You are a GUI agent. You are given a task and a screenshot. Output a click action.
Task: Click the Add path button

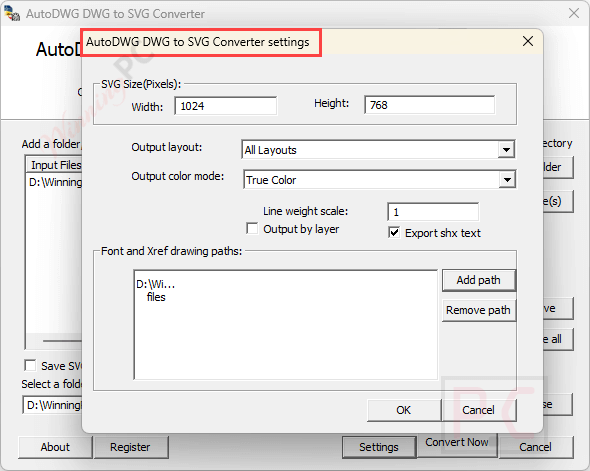point(479,280)
